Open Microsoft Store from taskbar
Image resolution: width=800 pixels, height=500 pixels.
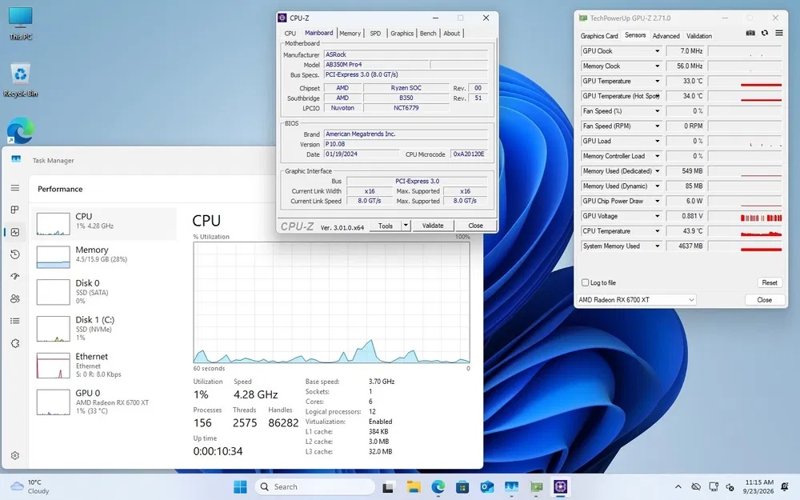coord(462,487)
